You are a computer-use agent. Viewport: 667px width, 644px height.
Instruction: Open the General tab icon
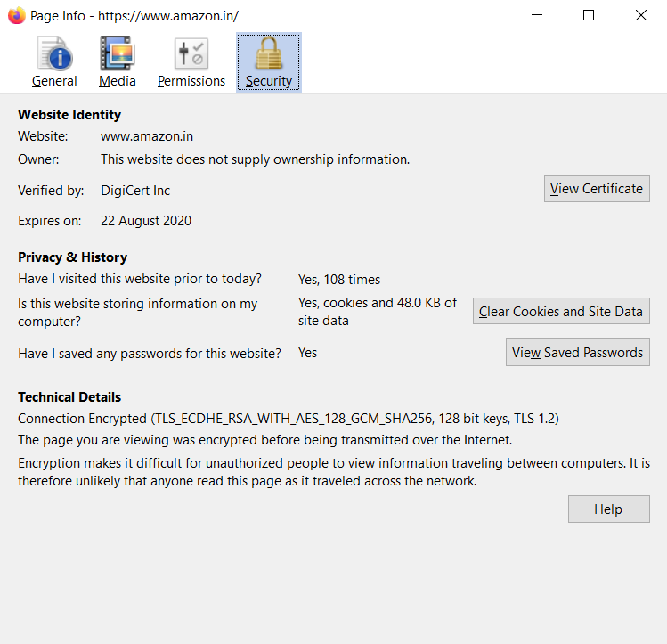pos(54,53)
